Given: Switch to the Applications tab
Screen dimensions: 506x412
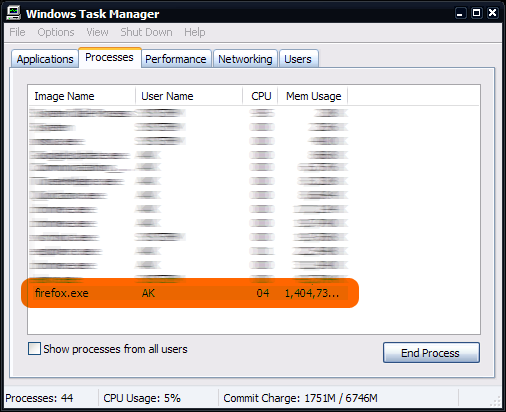Looking at the screenshot, I should [45, 59].
